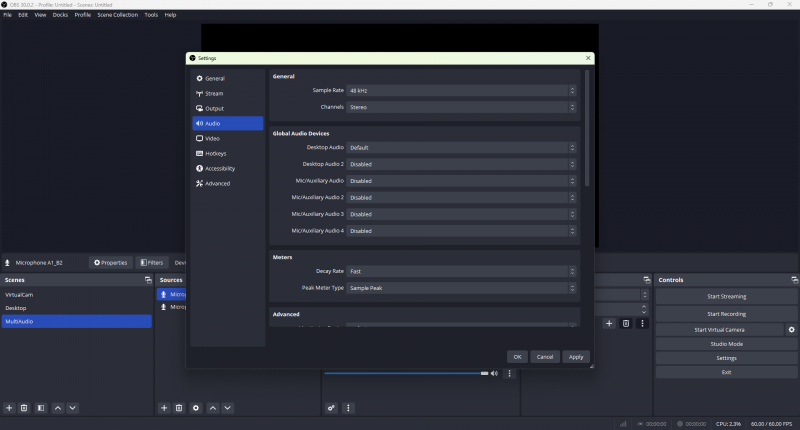Click OK in Settings dialog
Viewport: 800px width, 430px height.
(517, 357)
